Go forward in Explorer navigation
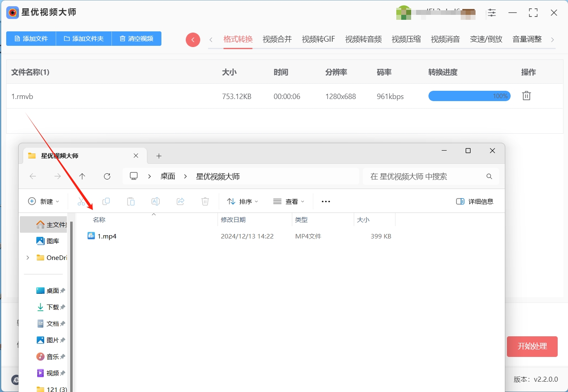This screenshot has height=392, width=568. click(57, 176)
